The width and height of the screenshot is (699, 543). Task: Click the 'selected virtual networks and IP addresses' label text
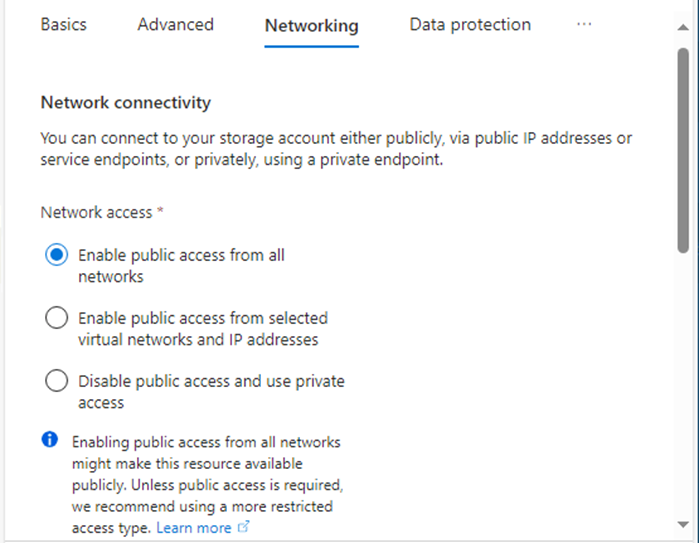203,329
